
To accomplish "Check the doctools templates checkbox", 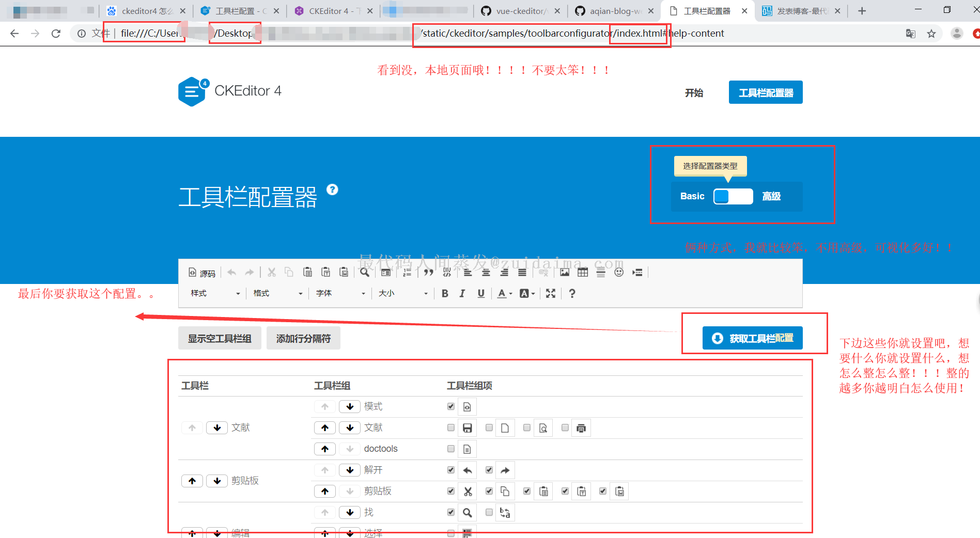I will tap(451, 449).
